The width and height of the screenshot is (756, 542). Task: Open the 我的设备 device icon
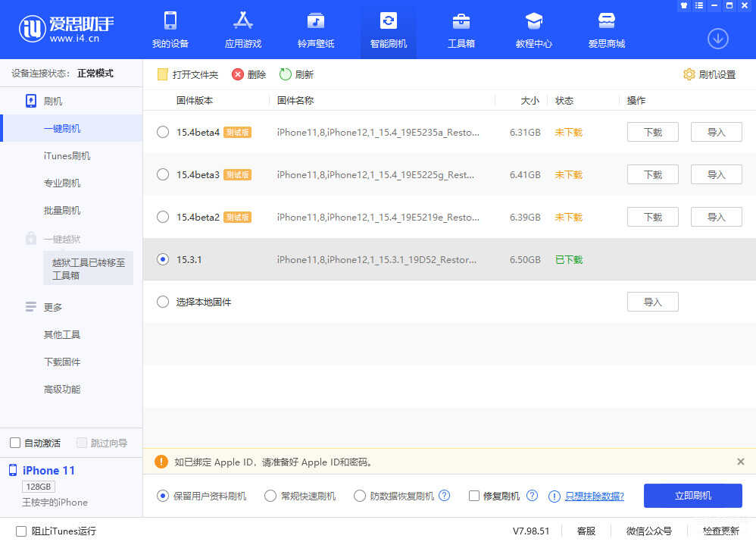coord(170,20)
